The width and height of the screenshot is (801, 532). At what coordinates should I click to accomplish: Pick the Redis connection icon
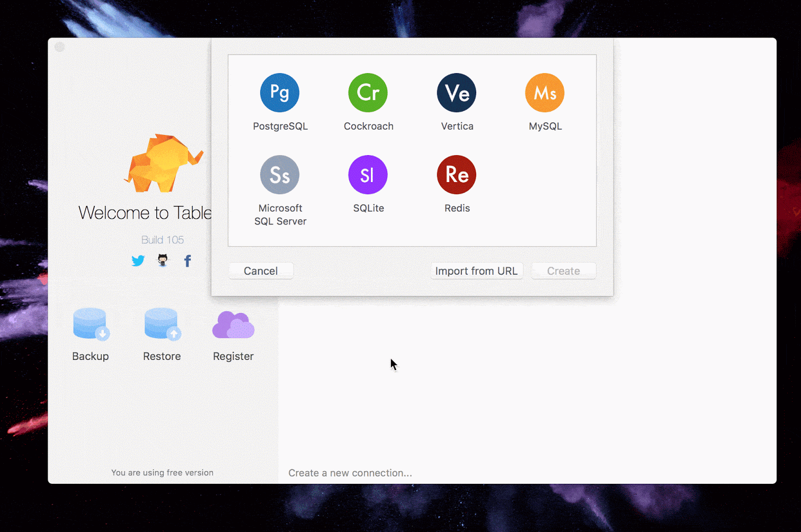[x=457, y=175]
